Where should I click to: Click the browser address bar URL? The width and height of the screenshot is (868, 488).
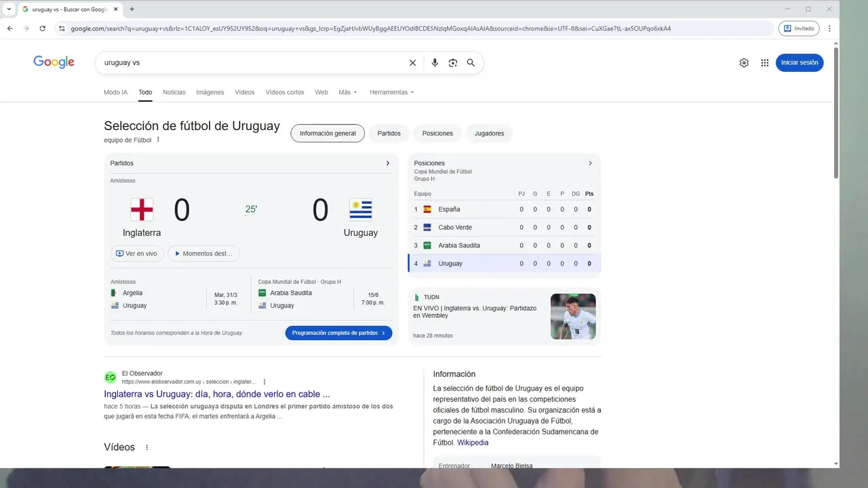click(x=371, y=28)
